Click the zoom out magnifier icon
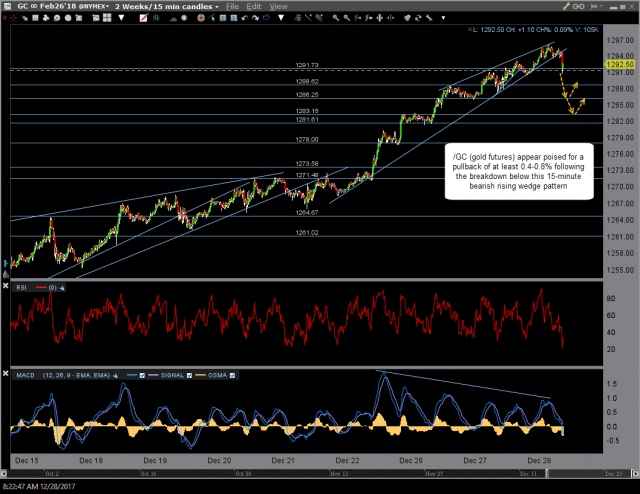This screenshot has height=494, width=640. point(347,18)
